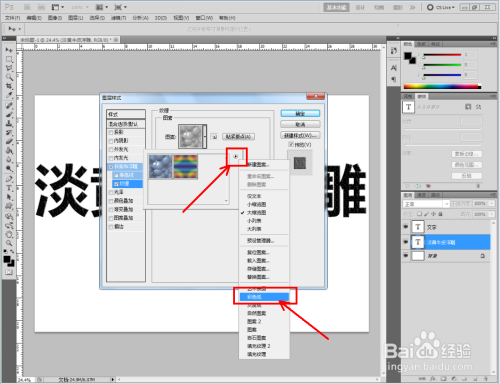Select the Dodge tool

9,169
